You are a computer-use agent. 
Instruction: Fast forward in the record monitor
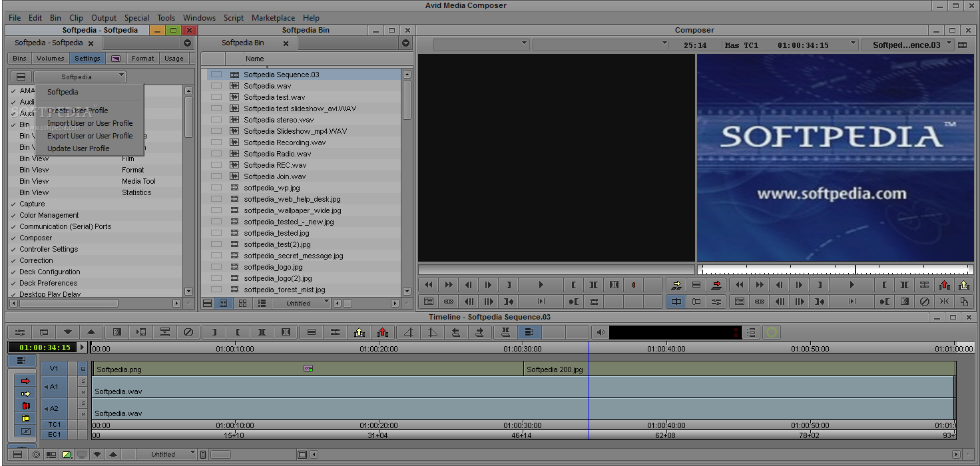[760, 285]
